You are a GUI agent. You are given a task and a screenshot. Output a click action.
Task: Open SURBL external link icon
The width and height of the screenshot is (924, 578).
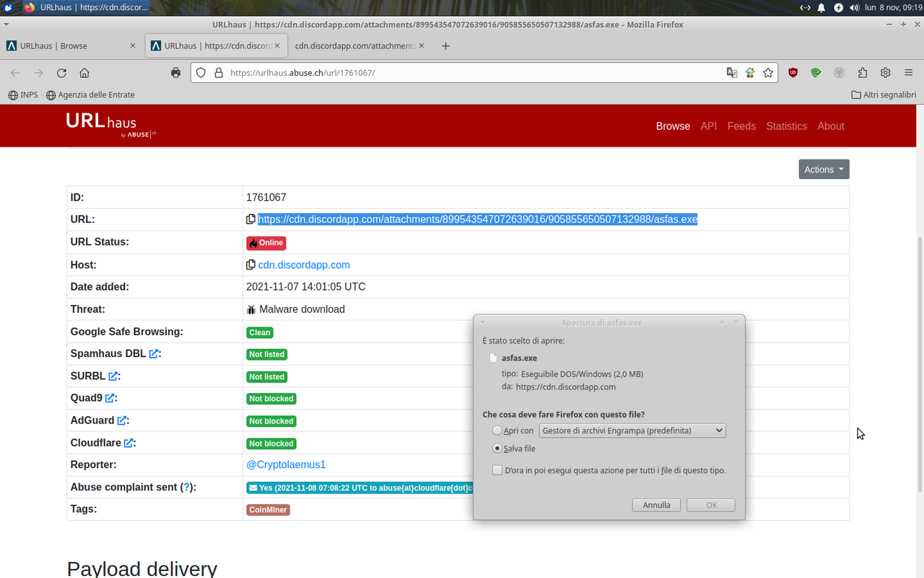coord(113,376)
